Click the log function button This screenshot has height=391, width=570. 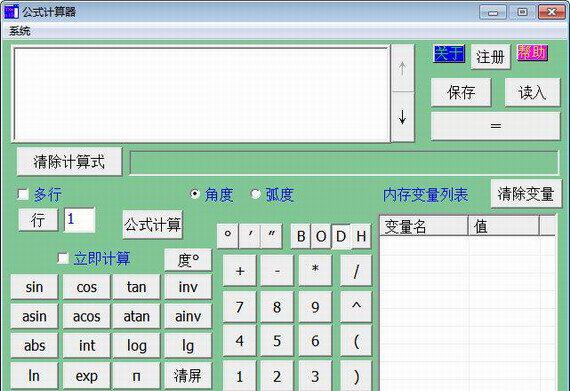(137, 345)
